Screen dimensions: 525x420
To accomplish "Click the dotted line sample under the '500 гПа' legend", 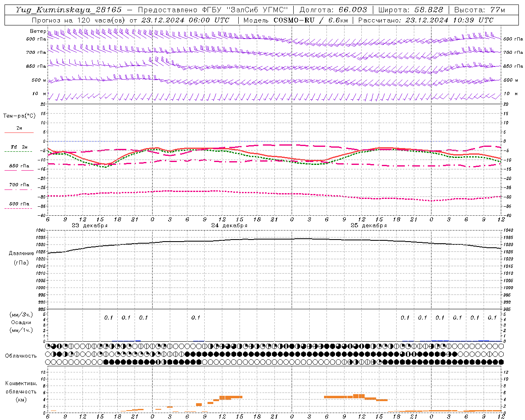I will [19, 208].
